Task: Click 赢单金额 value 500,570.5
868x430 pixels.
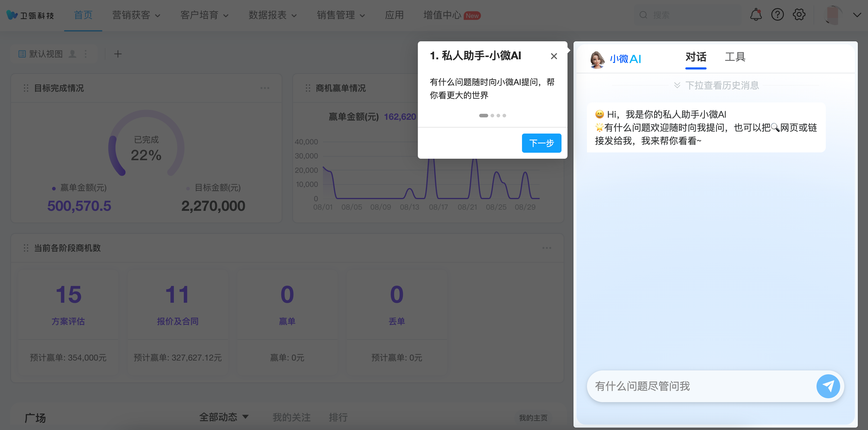Action: [79, 206]
